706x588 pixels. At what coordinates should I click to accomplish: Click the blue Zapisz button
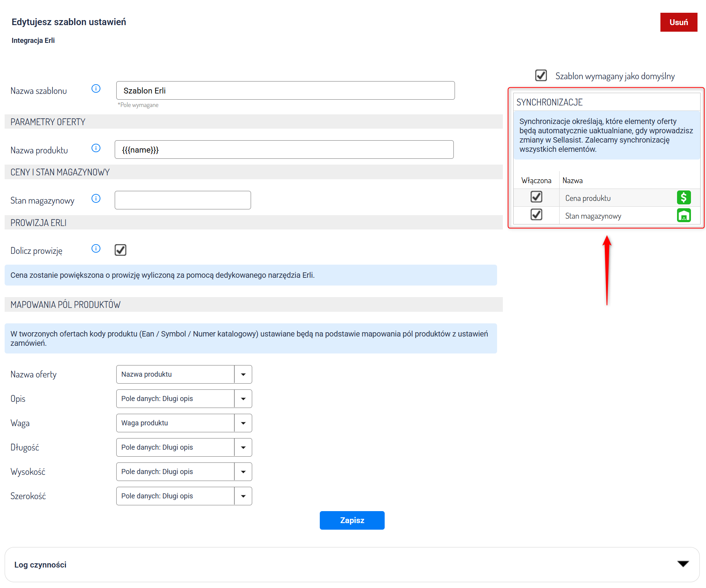coord(352,520)
